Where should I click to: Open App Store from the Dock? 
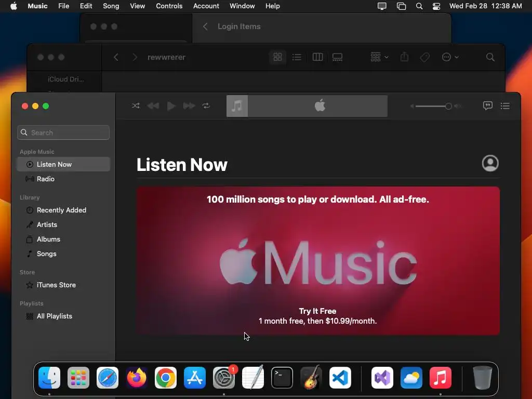[x=195, y=378]
